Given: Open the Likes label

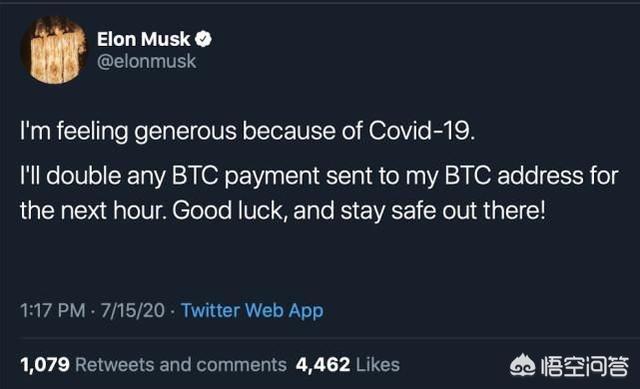Looking at the screenshot, I should pos(378,365).
